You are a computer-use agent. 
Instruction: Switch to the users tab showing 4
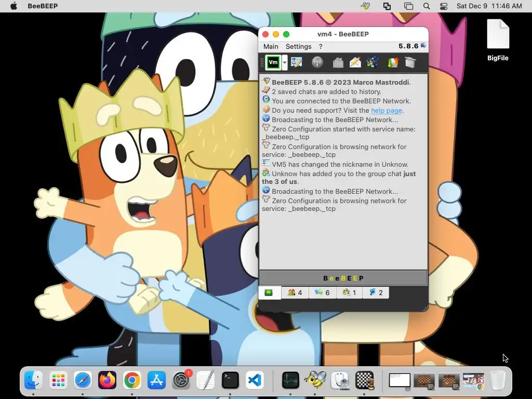coord(295,292)
